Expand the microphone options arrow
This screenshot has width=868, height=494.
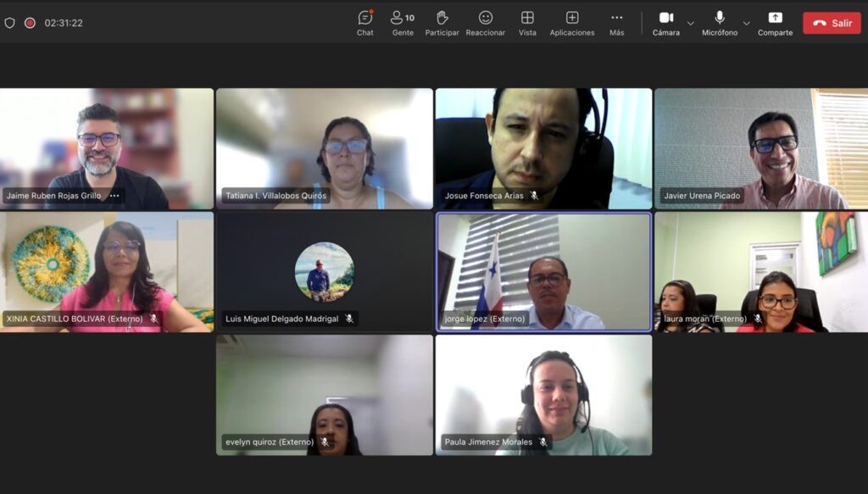[746, 23]
